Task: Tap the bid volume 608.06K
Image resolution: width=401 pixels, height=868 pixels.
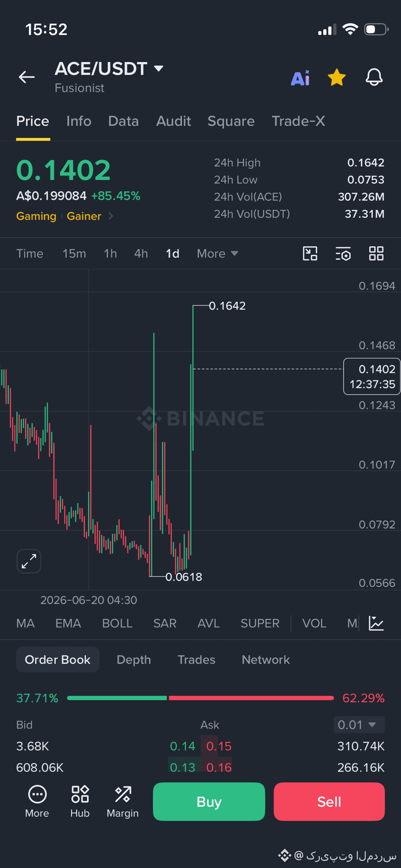Action: [x=40, y=768]
